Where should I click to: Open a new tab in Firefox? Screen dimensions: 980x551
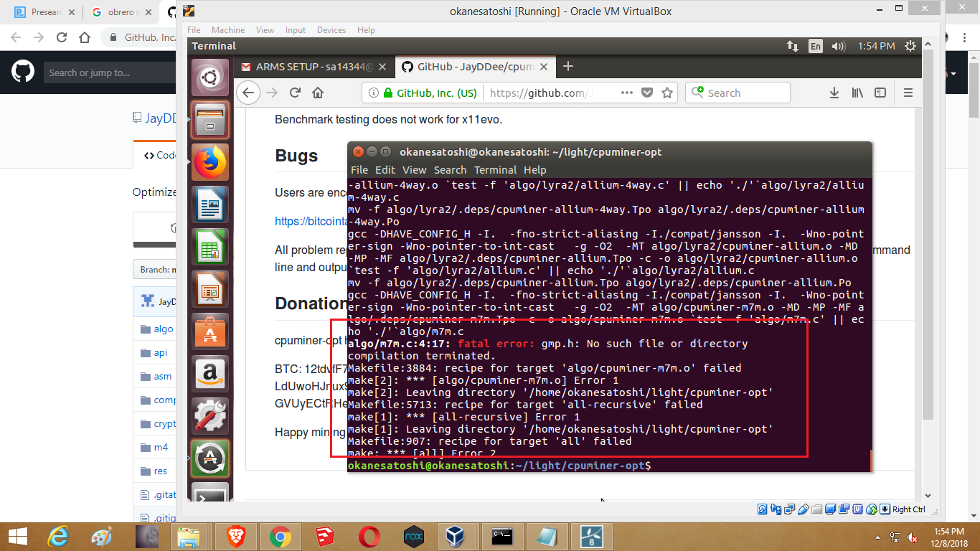[x=567, y=67]
